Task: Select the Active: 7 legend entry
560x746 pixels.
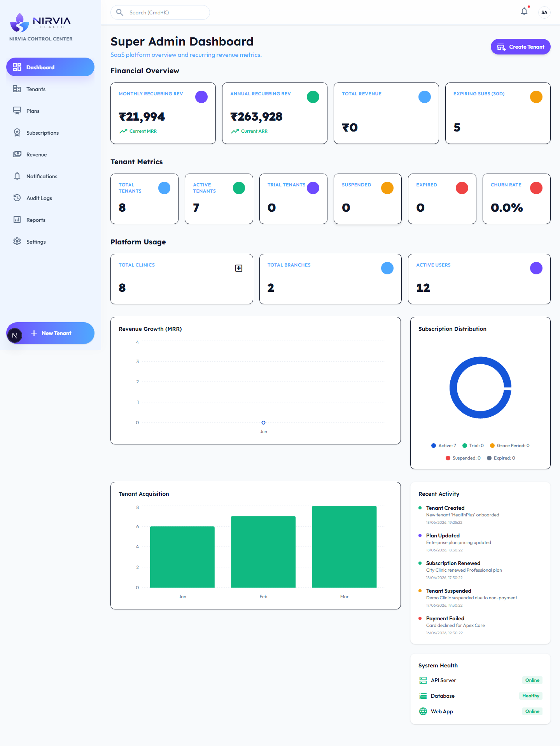Action: [x=444, y=446]
